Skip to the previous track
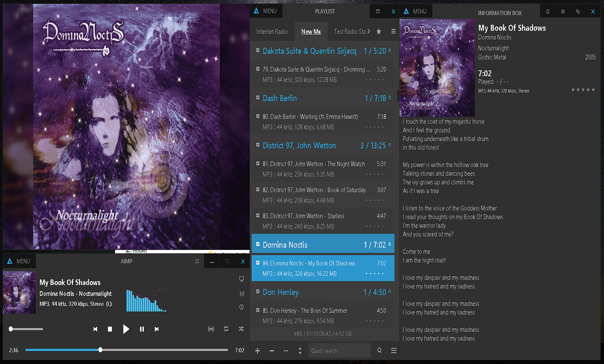Viewport: 604px width, 364px height. (x=96, y=329)
